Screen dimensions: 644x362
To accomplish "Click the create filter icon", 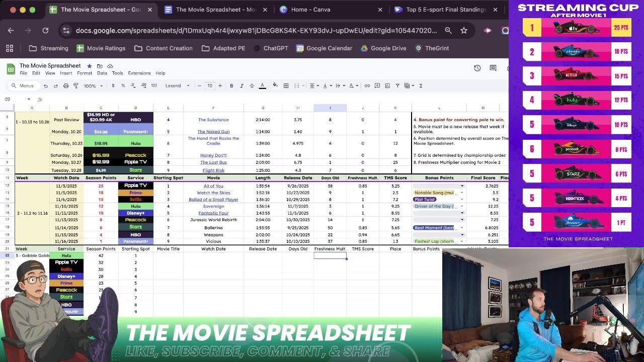I will (397, 86).
